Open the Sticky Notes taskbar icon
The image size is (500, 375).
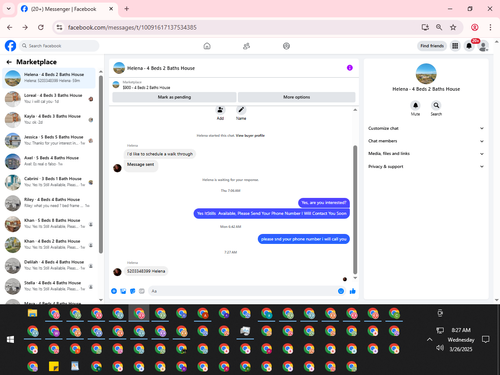click(x=54, y=366)
